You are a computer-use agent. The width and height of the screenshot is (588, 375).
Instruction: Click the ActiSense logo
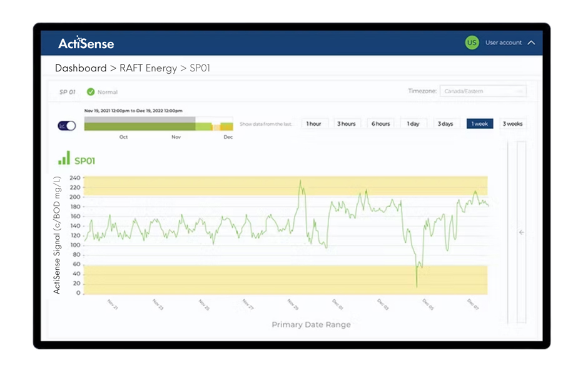click(x=86, y=43)
